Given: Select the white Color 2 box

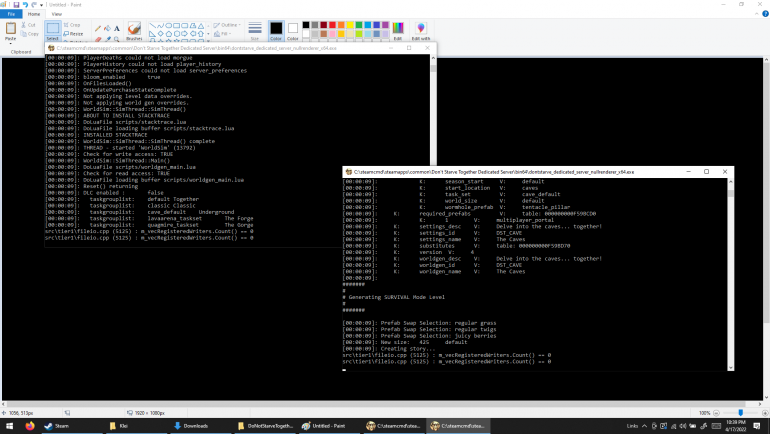Looking at the screenshot, I should [293, 30].
